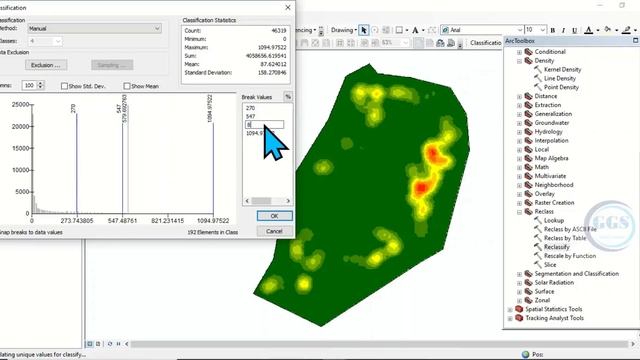Click the print-style icon on layout toolbar
Viewport: 640px width, 360px height.
coord(451,43)
